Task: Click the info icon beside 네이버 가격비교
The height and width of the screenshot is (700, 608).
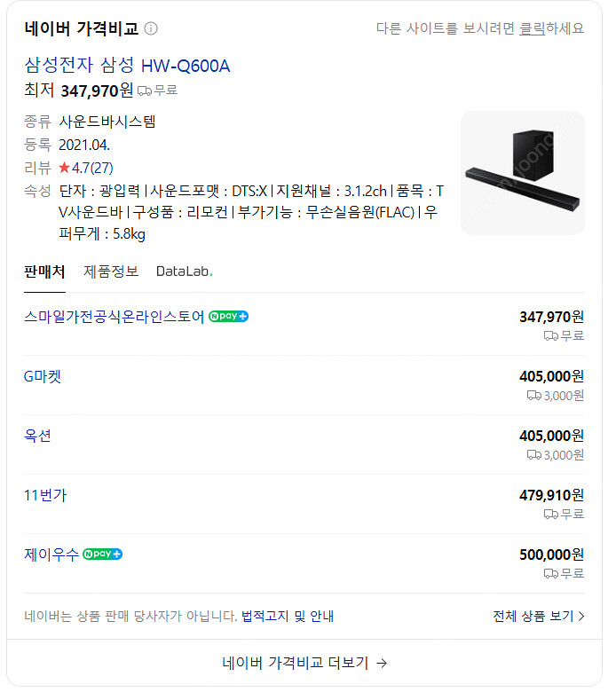Action: pyautogui.click(x=151, y=28)
